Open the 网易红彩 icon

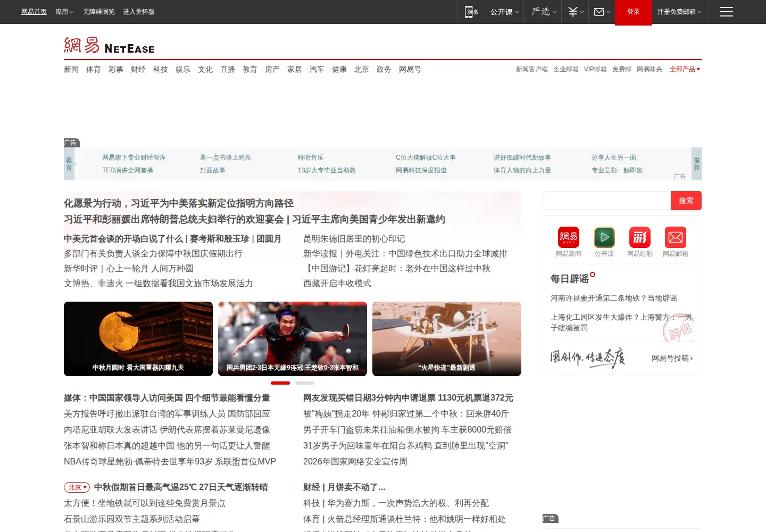click(639, 237)
